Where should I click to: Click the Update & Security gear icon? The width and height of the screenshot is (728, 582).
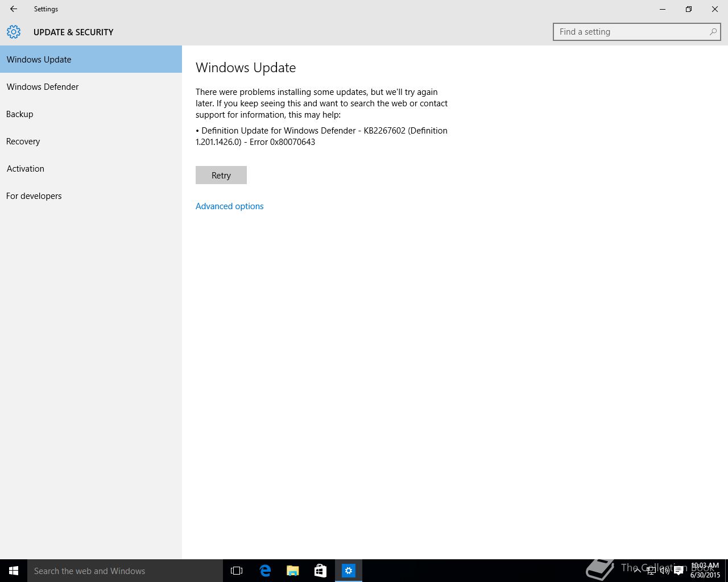coord(14,32)
